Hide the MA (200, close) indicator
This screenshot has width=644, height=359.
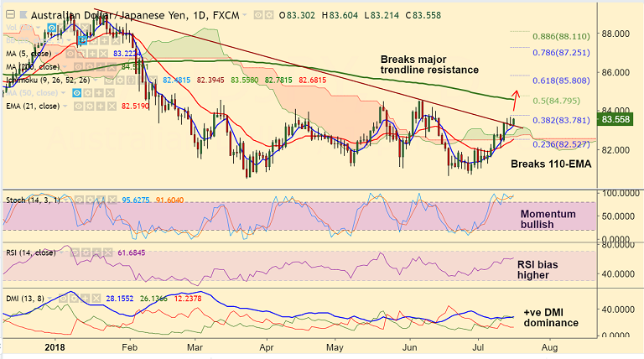pos(78,67)
